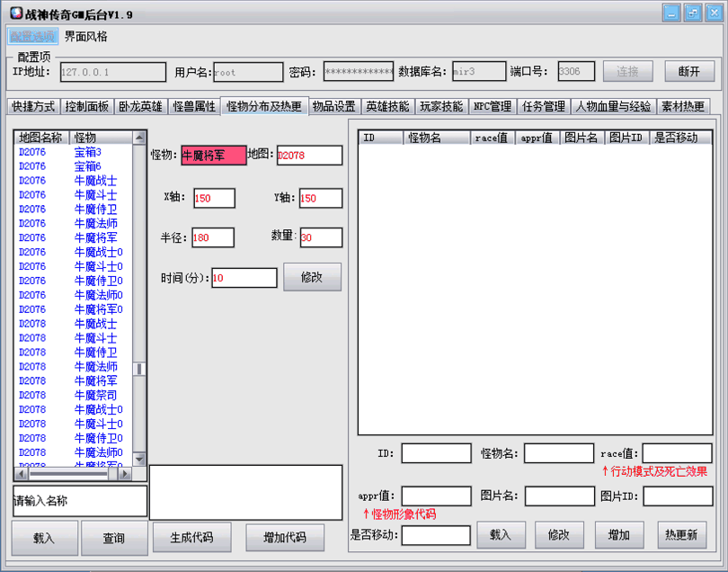
Task: Click the 图片名 column header
Action: click(x=582, y=138)
